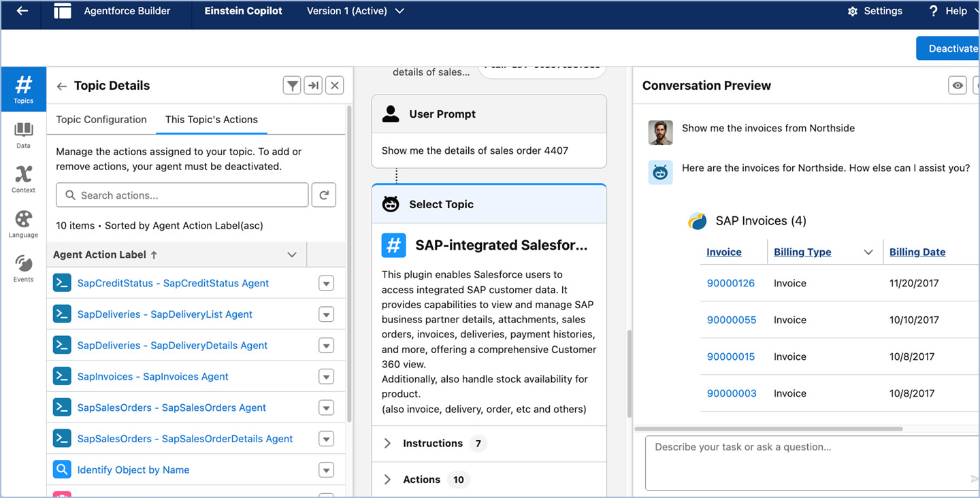
Task: Open Identify Object by Name action
Action: click(x=133, y=470)
